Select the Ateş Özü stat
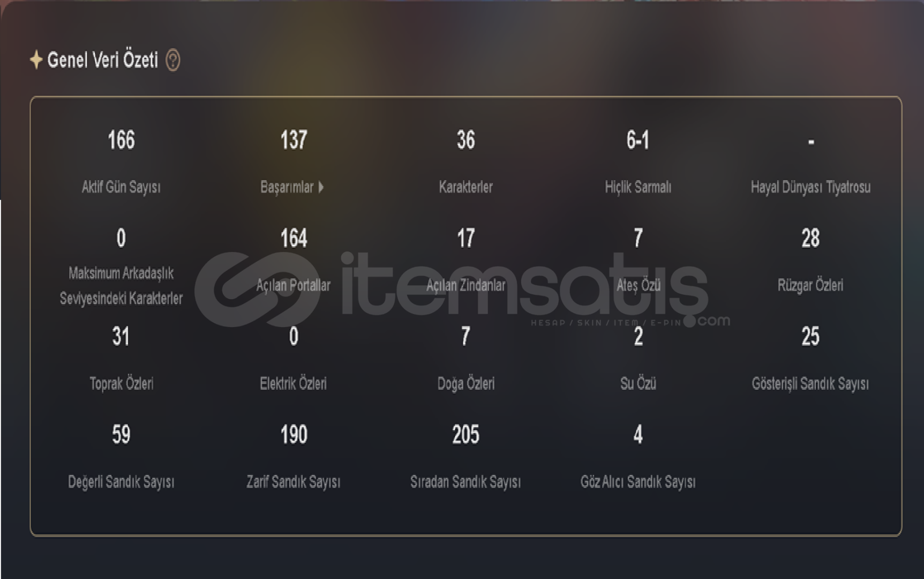The height and width of the screenshot is (579, 924). point(638,260)
